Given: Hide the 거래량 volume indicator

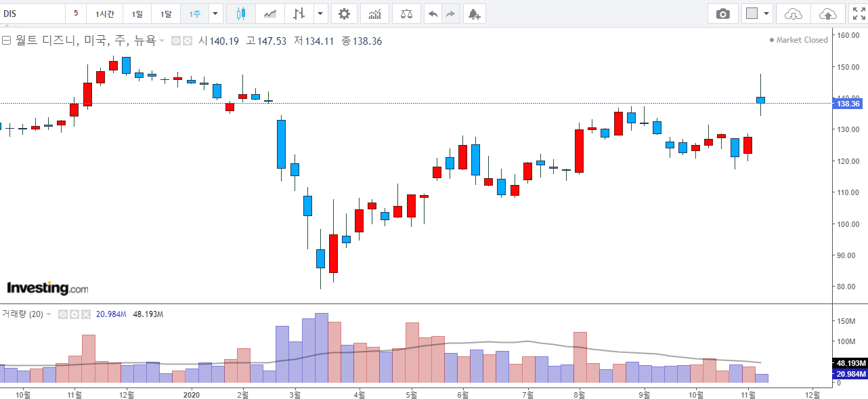Looking at the screenshot, I should [x=63, y=314].
